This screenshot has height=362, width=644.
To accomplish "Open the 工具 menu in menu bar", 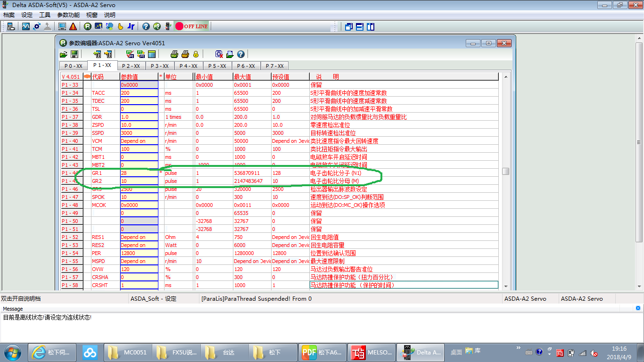I will 45,15.
